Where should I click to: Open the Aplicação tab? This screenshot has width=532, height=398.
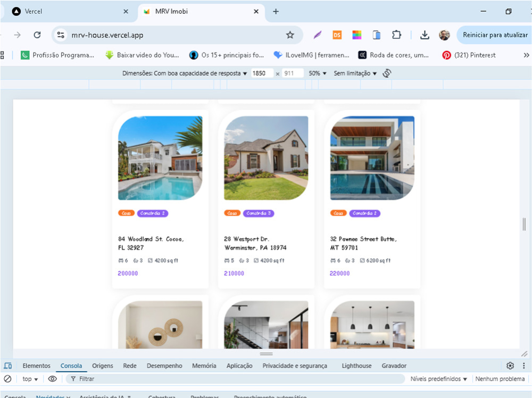tap(239, 366)
